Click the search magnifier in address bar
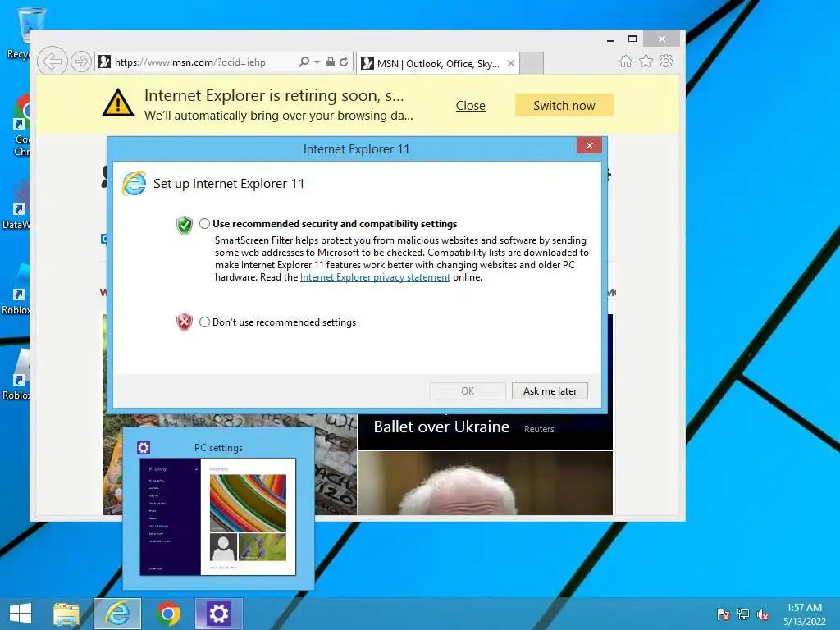The width and height of the screenshot is (840, 630). [304, 62]
